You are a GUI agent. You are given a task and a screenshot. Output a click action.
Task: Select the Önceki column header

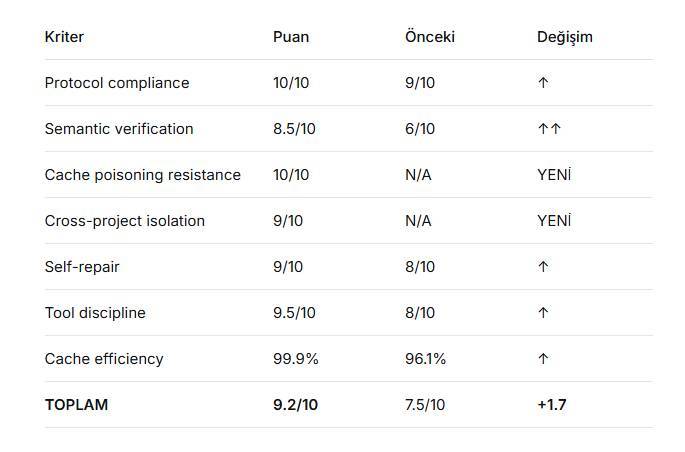430,37
